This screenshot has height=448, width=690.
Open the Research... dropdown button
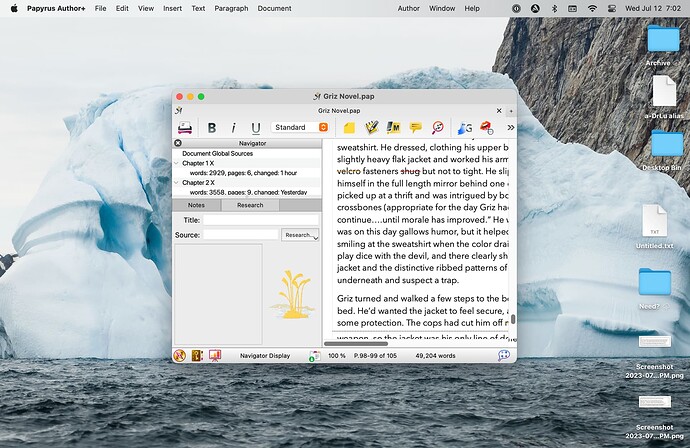coord(300,235)
